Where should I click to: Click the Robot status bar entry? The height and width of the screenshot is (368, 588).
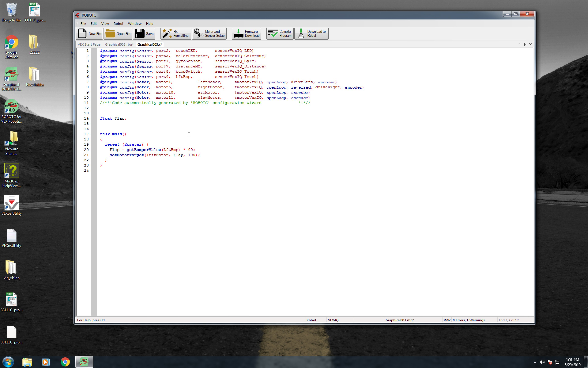(x=311, y=320)
